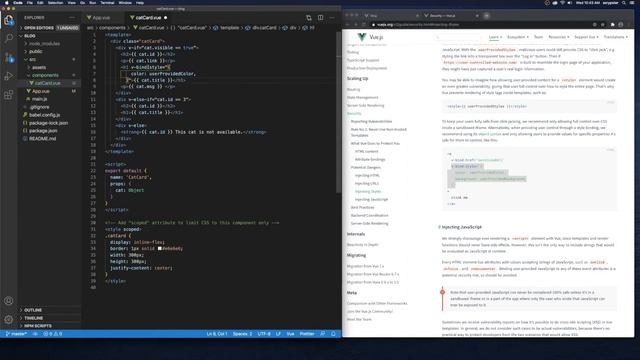Image resolution: width=640 pixels, height=360 pixels.
Task: Expand the node_modules folder
Action: point(49,44)
